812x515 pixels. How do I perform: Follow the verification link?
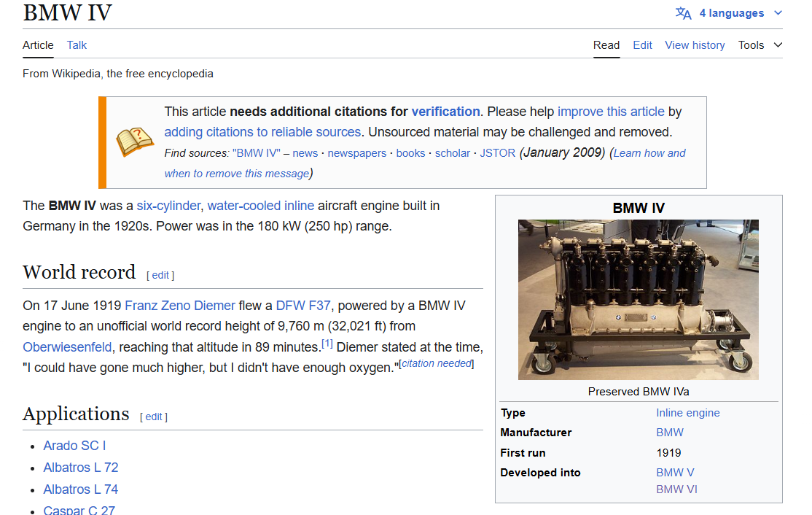tap(445, 112)
